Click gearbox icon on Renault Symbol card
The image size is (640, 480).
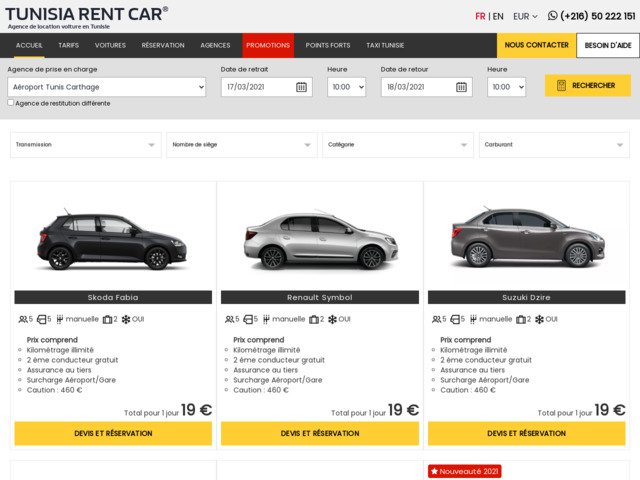266,319
